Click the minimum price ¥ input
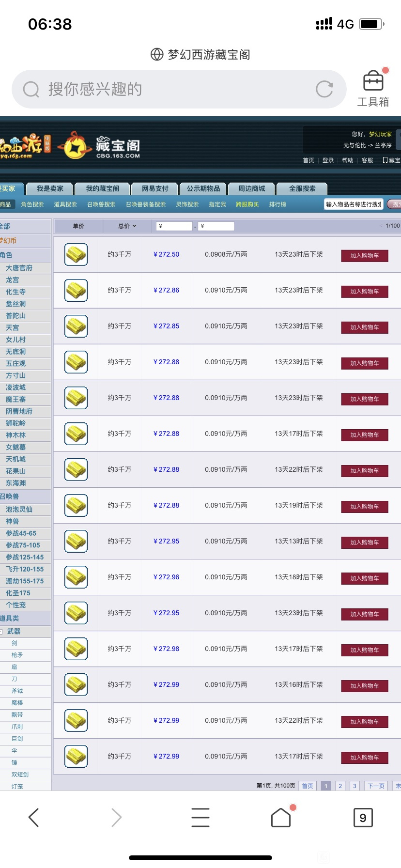Image resolution: width=401 pixels, height=868 pixels. [x=174, y=226]
